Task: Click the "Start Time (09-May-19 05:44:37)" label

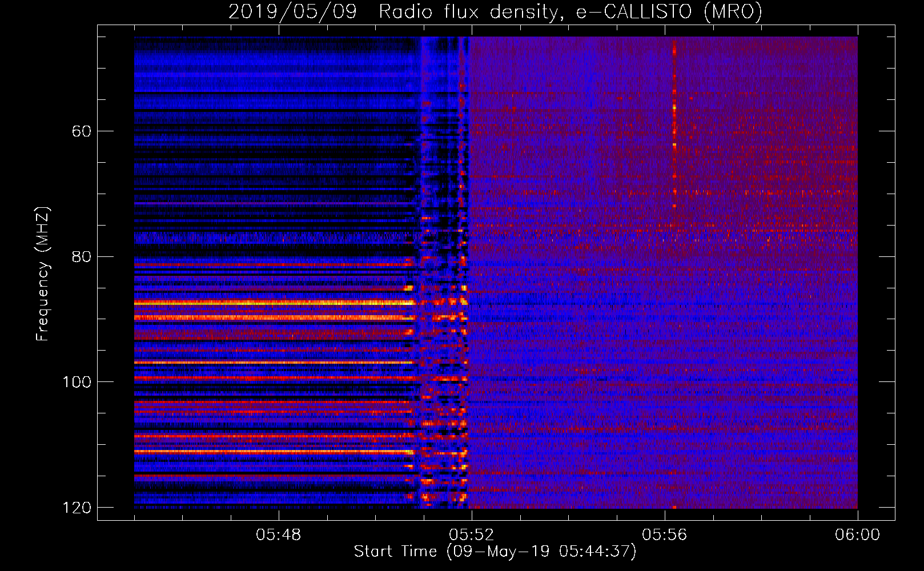Action: (495, 552)
